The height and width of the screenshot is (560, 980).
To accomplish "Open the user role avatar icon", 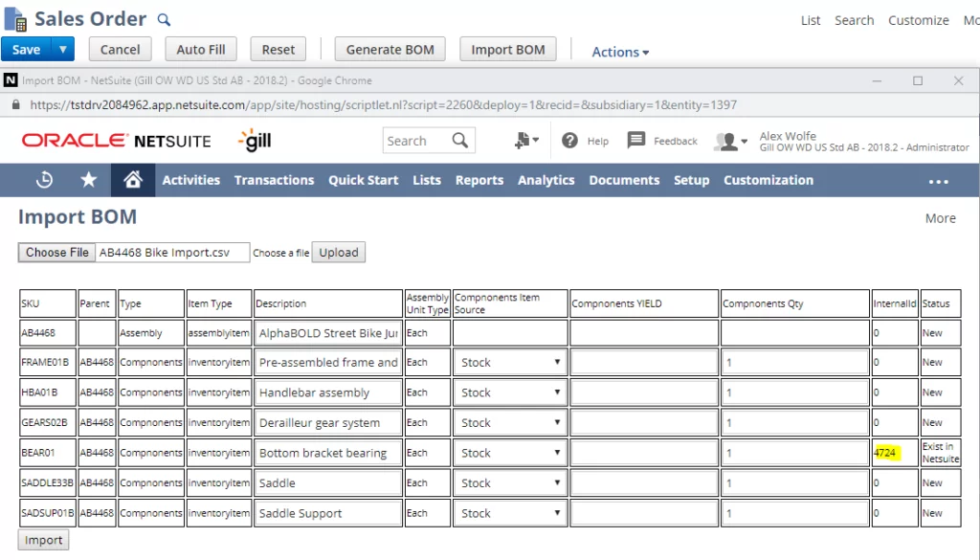I will (730, 142).
